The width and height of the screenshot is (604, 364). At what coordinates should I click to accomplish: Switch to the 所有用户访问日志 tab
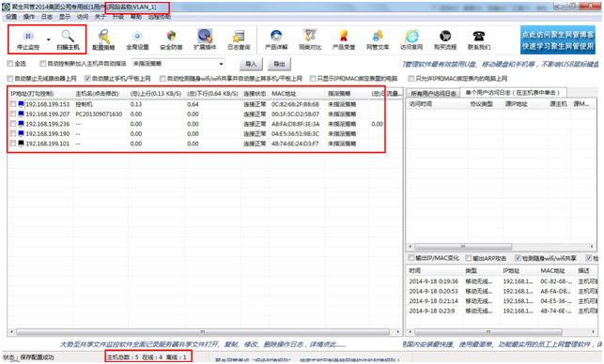tap(433, 94)
